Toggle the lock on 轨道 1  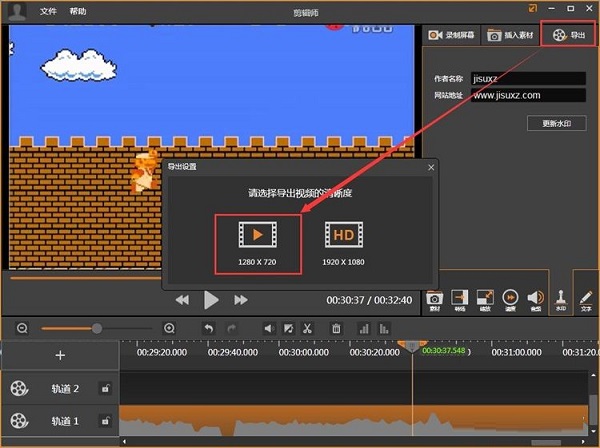point(105,421)
